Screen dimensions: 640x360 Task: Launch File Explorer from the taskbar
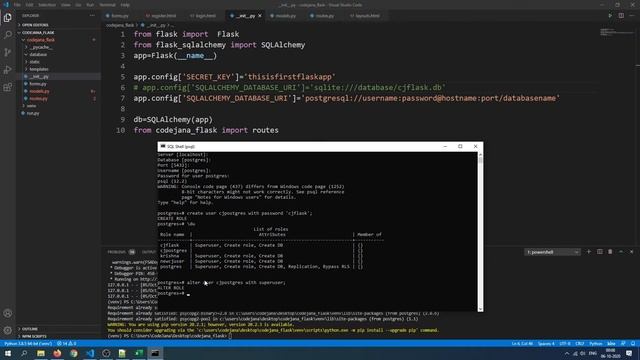pyautogui.click(x=41, y=353)
